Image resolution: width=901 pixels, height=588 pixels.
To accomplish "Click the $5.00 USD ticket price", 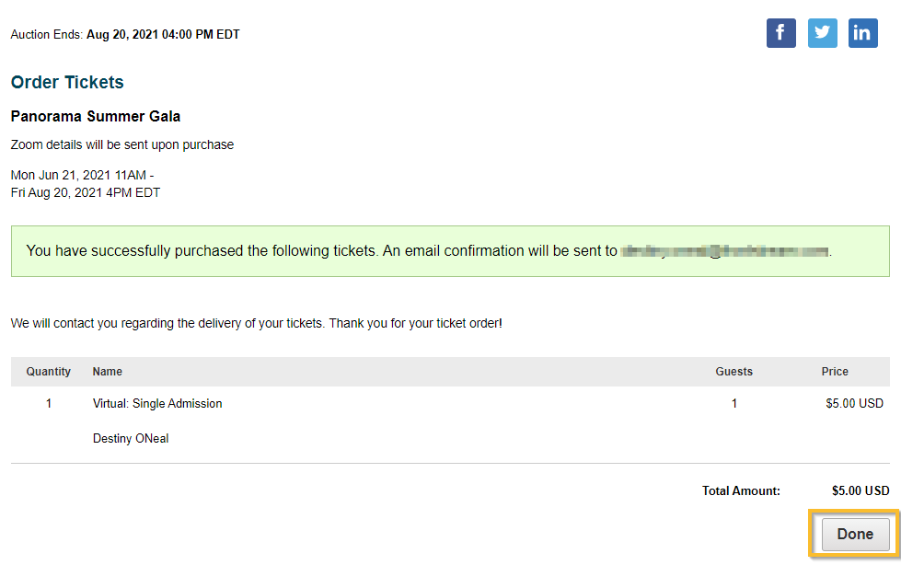I will pos(854,403).
